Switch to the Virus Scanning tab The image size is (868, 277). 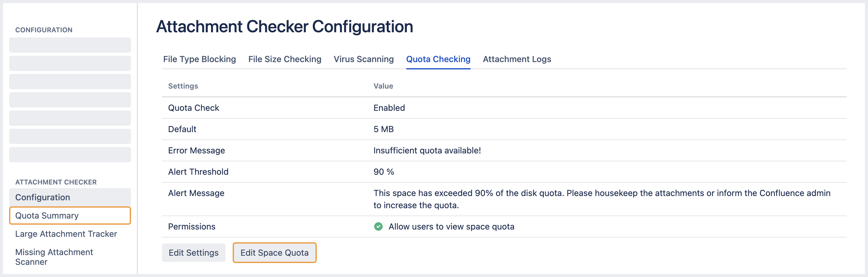pos(363,59)
